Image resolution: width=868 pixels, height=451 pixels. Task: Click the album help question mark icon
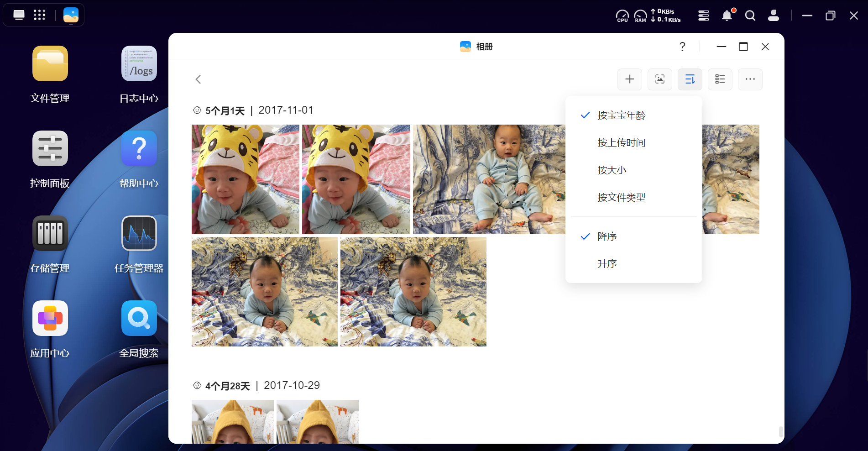tap(682, 47)
